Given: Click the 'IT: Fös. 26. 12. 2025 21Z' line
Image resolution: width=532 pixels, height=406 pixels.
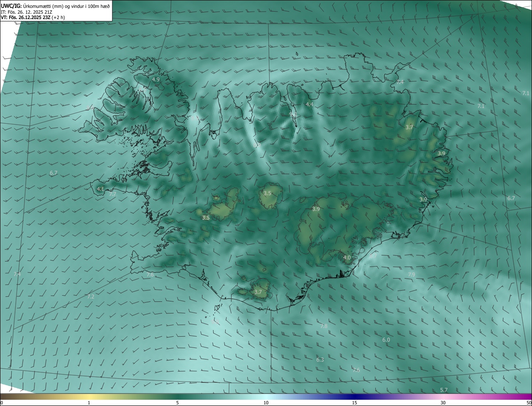Looking at the screenshot, I should coord(27,12).
